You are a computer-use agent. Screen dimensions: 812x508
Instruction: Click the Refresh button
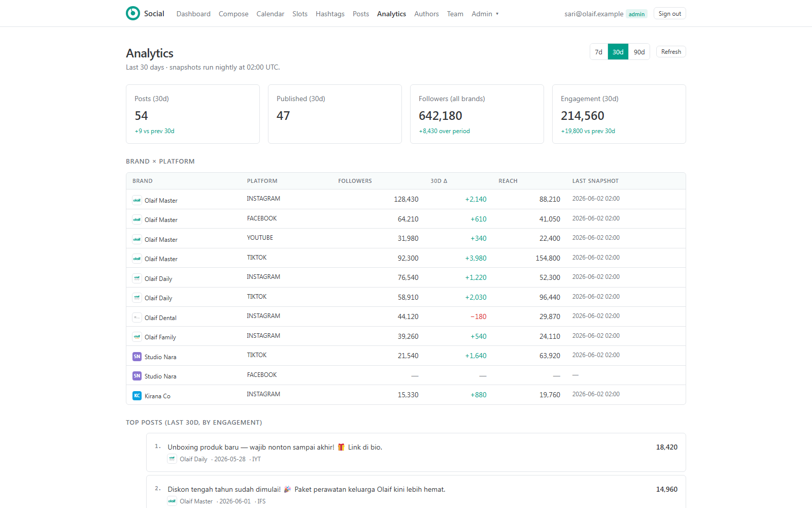pos(671,52)
